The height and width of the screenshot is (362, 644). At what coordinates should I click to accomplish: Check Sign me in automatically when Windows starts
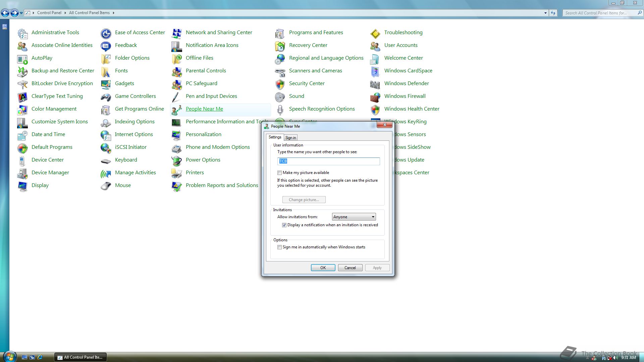tap(279, 247)
